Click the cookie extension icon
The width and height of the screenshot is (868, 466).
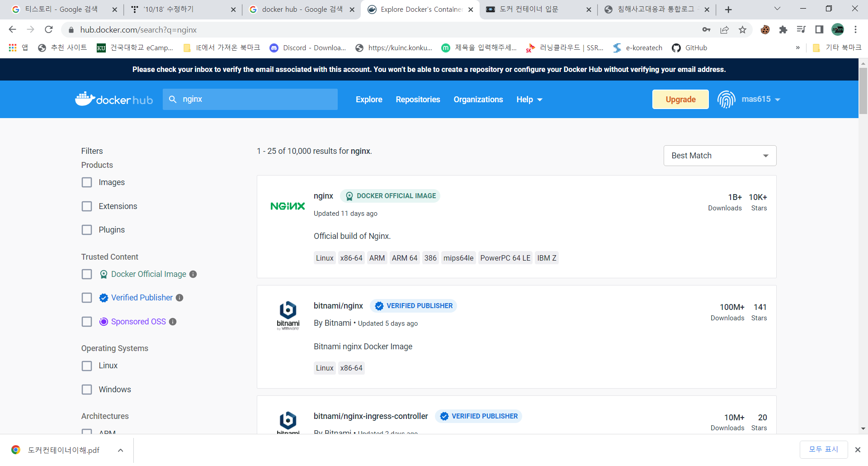[765, 29]
